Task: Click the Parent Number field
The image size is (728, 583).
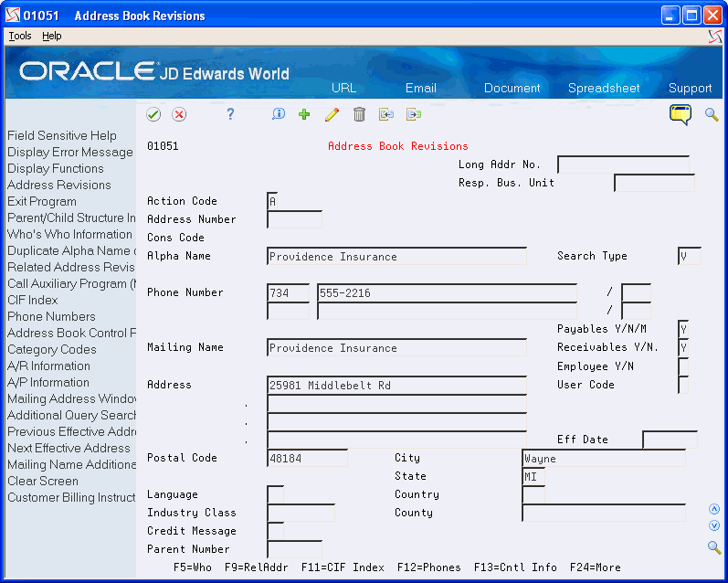Action: pyautogui.click(x=295, y=549)
